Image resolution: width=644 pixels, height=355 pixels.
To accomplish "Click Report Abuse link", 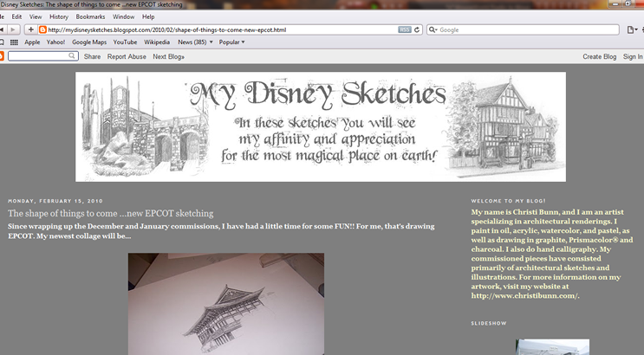I will pyautogui.click(x=127, y=56).
